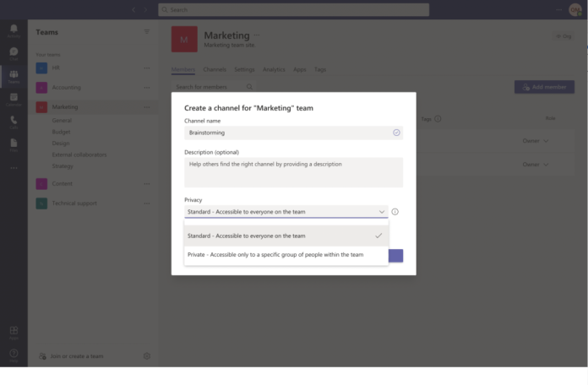The height and width of the screenshot is (385, 588).
Task: Expand the second Owner role dropdown
Action: pyautogui.click(x=535, y=165)
